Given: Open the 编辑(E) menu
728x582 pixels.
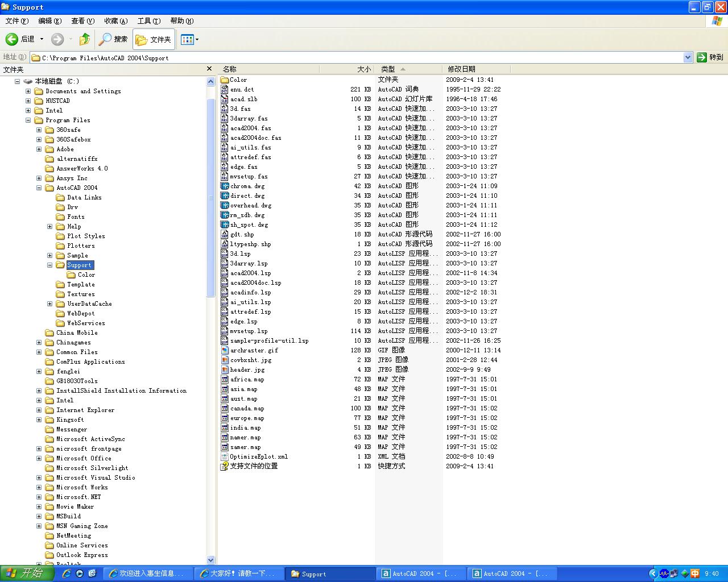Looking at the screenshot, I should coord(49,21).
